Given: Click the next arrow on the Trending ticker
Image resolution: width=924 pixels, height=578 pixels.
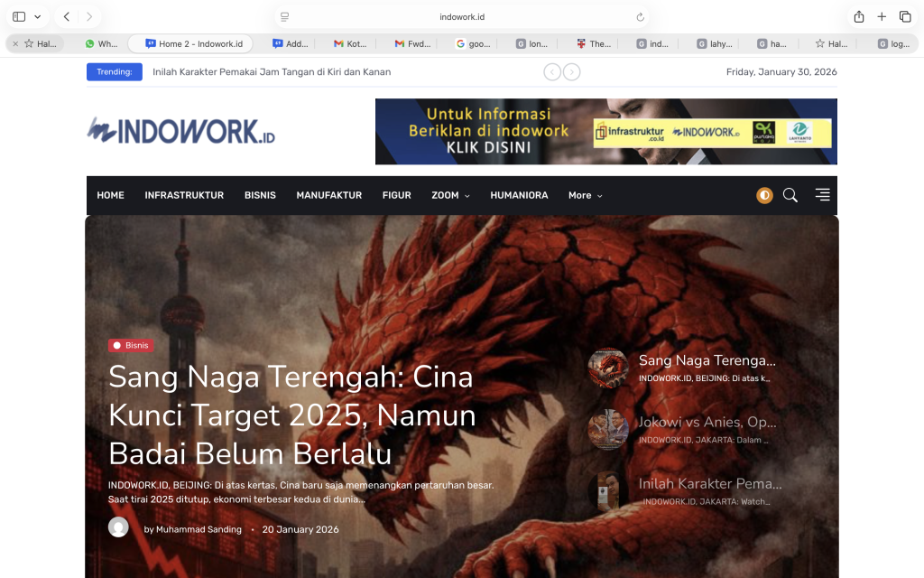Looking at the screenshot, I should pos(571,71).
